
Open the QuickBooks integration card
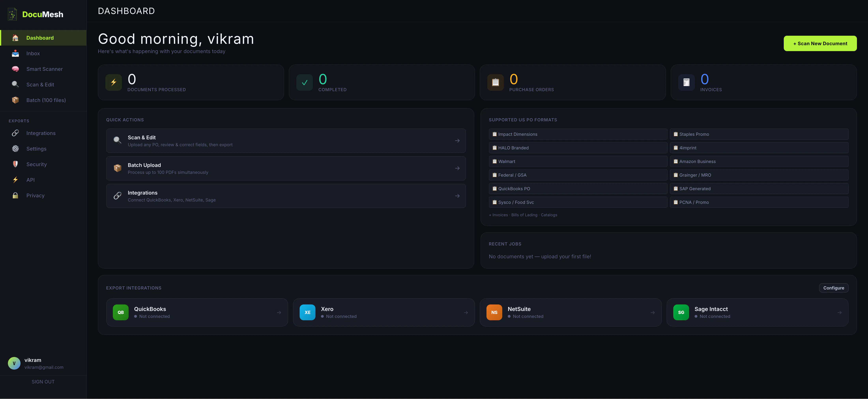pos(197,312)
